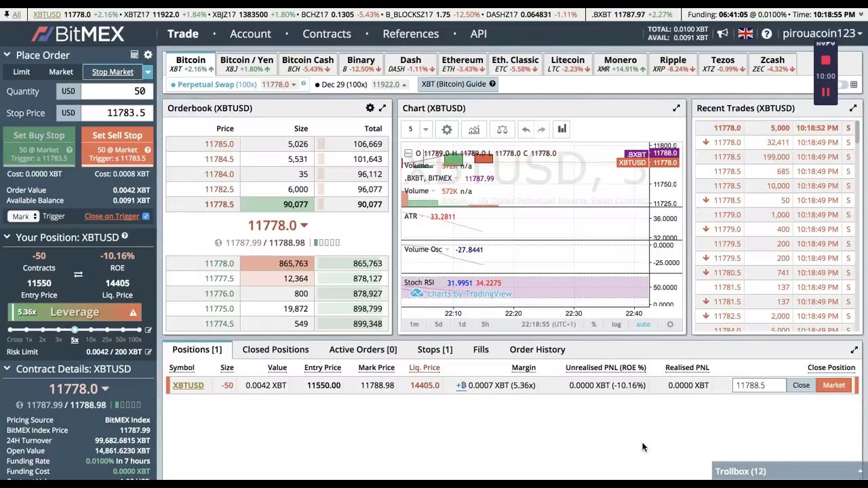
Task: Expand orderbook last price 11778.0 arrow
Action: (304, 225)
